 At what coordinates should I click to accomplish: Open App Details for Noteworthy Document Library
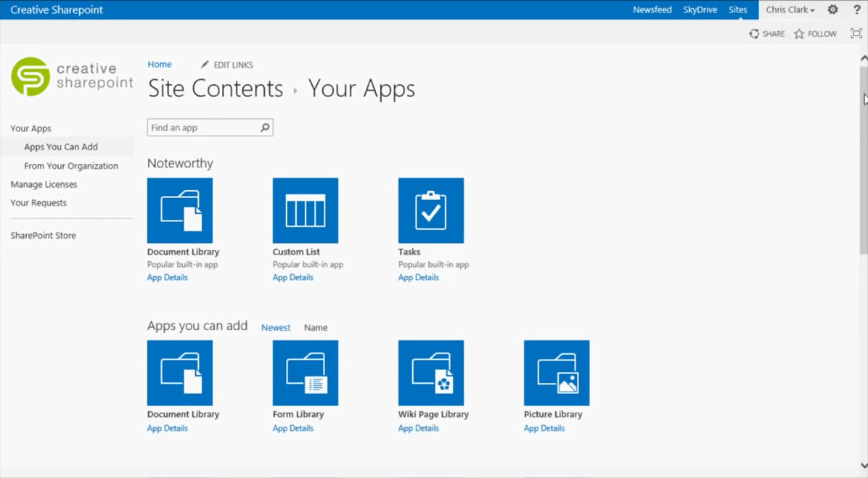tap(167, 277)
